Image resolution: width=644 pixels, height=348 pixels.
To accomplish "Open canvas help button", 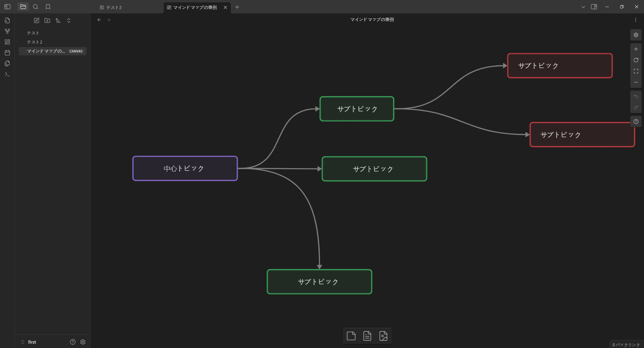I will (636, 121).
